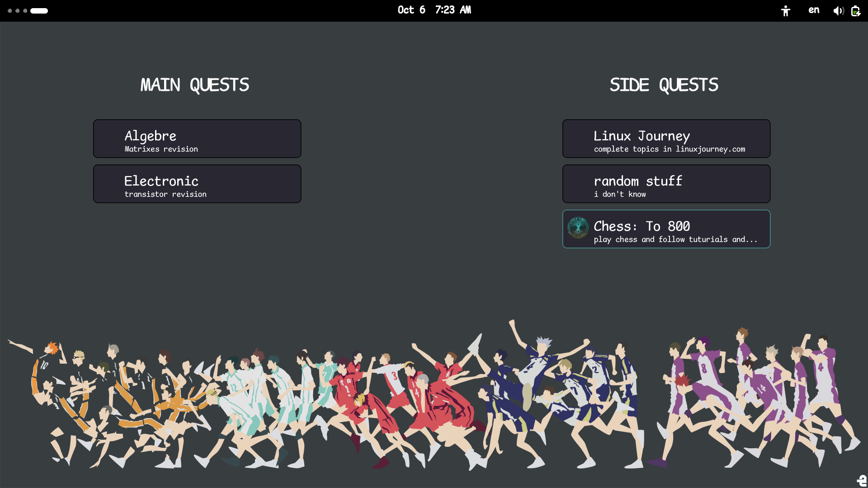The image size is (868, 488).
Task: Click the active workspace pill indicator
Action: 39,11
